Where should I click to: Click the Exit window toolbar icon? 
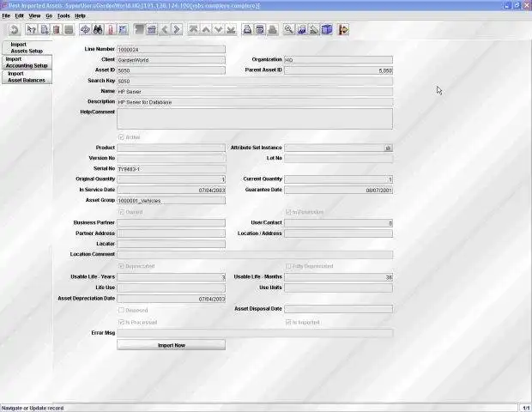343,30
